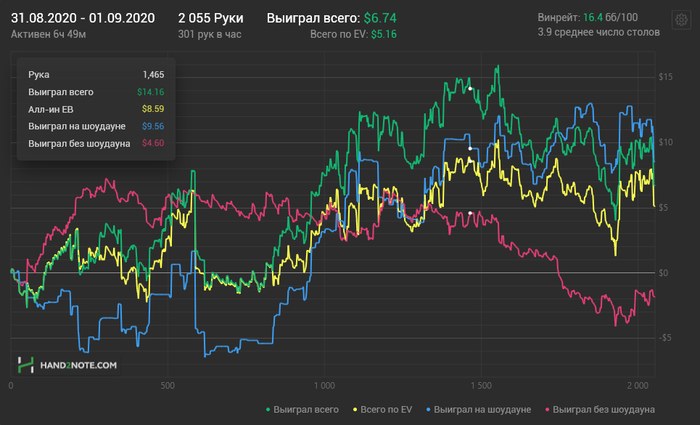Screen dimensions: 700x425
Task: Click the white marker on green line peak
Action: pos(470,89)
